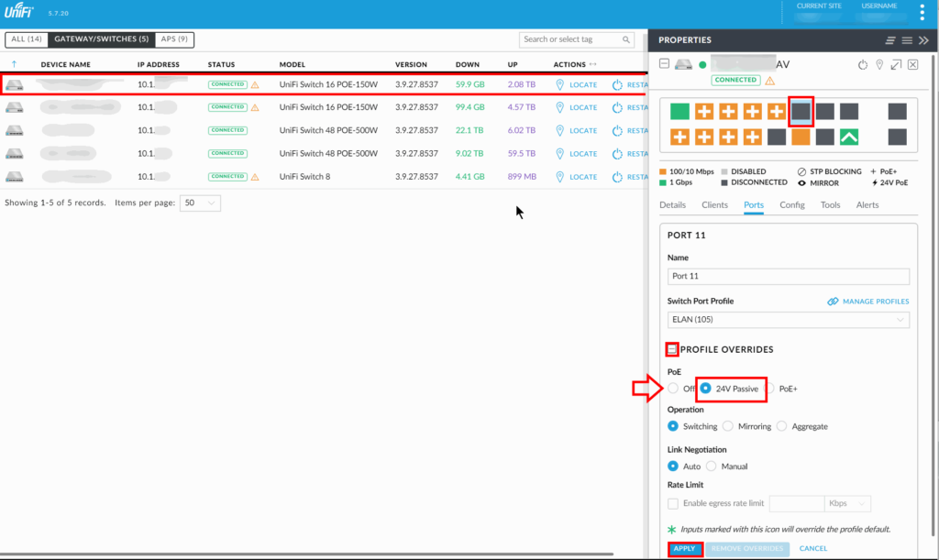
Task: Click restart power icon in Properties device header
Action: [862, 64]
